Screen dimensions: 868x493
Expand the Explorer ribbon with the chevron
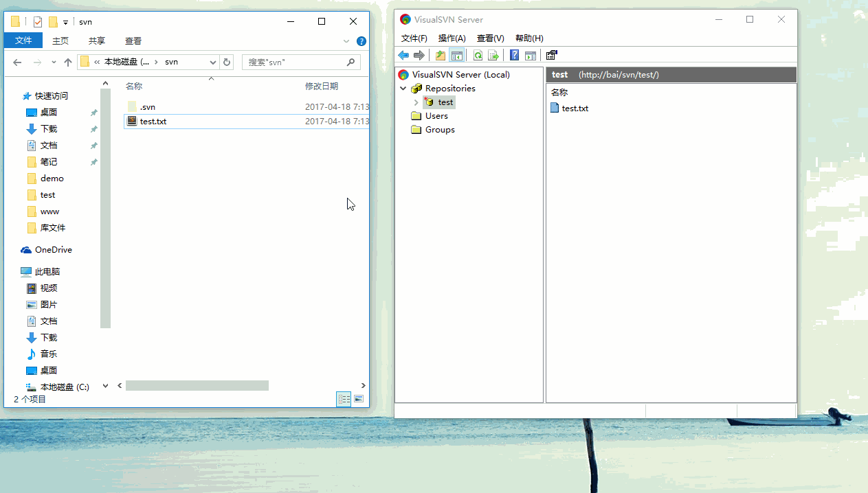coord(346,41)
